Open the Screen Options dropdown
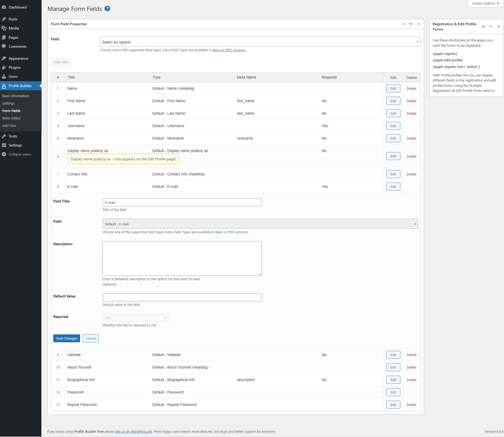The width and height of the screenshot is (504, 437). (485, 3)
